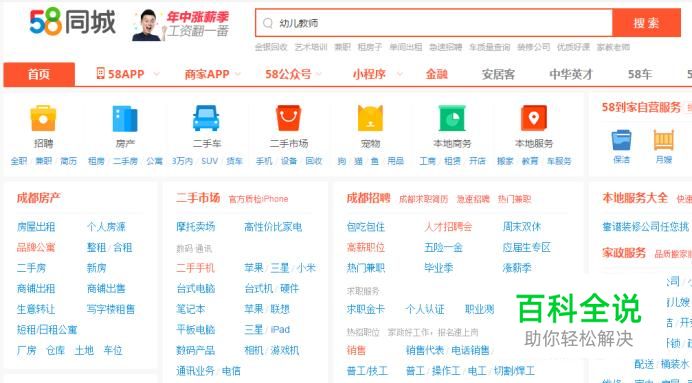The width and height of the screenshot is (692, 383).
Task: Open 安居客 in the navigation bar
Action: click(x=498, y=74)
